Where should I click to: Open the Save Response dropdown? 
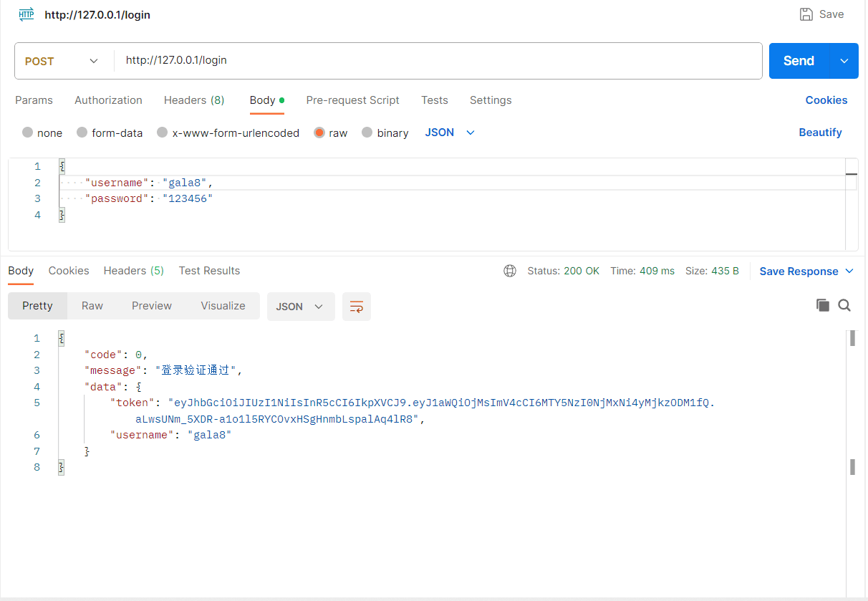(806, 271)
